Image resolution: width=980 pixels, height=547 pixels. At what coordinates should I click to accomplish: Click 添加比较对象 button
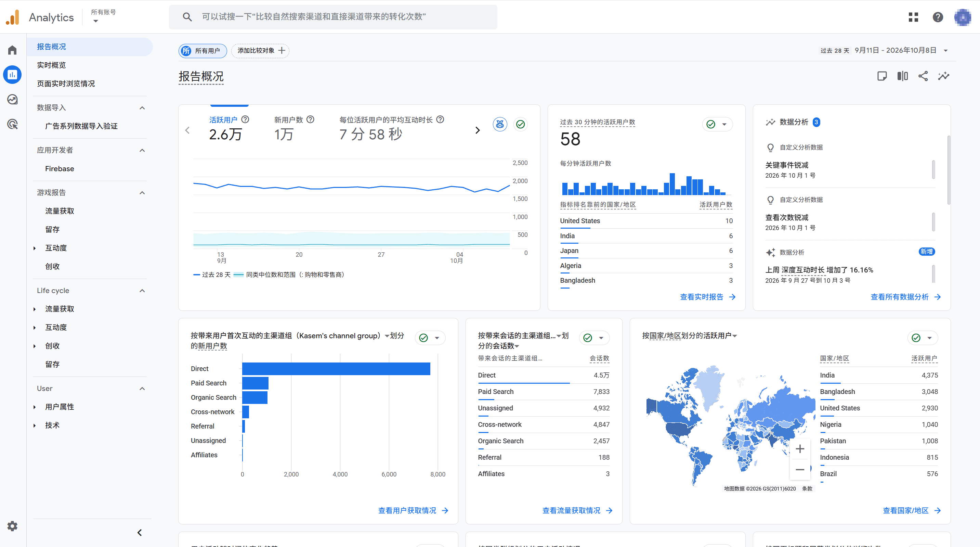click(x=261, y=51)
